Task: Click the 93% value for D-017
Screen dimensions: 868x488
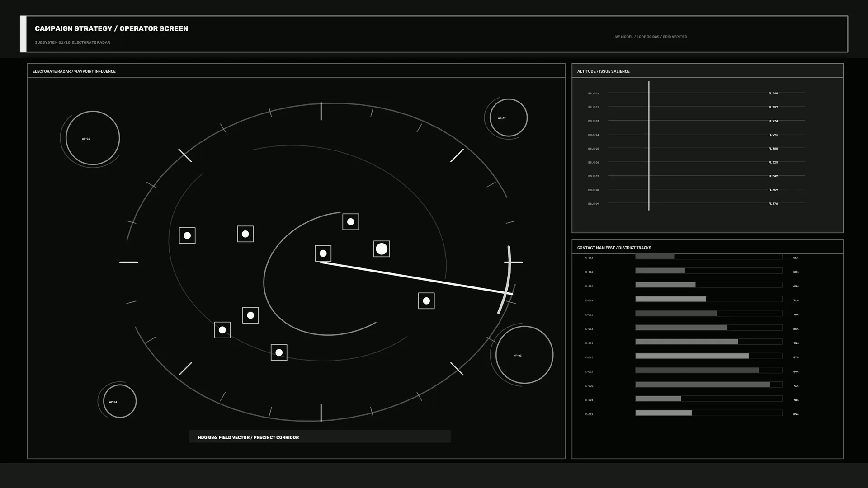Action: pyautogui.click(x=796, y=343)
